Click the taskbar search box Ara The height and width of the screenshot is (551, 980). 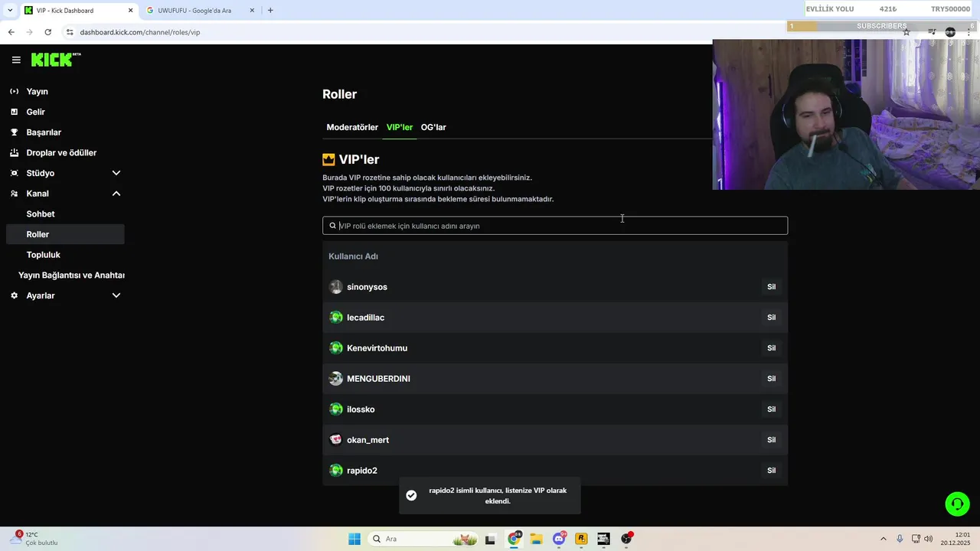423,539
